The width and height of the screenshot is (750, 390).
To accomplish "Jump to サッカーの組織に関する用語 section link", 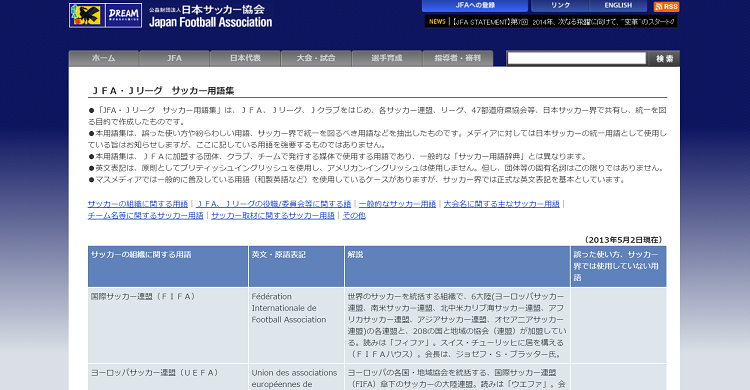I will point(138,204).
